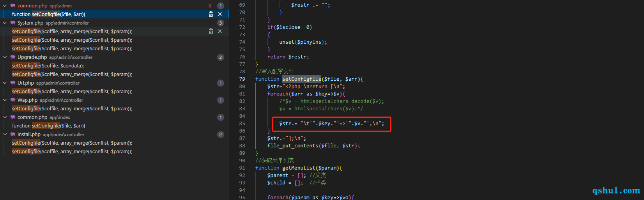Click the replace icon on the selected function result
Image resolution: width=644 pixels, height=200 pixels.
[211, 14]
